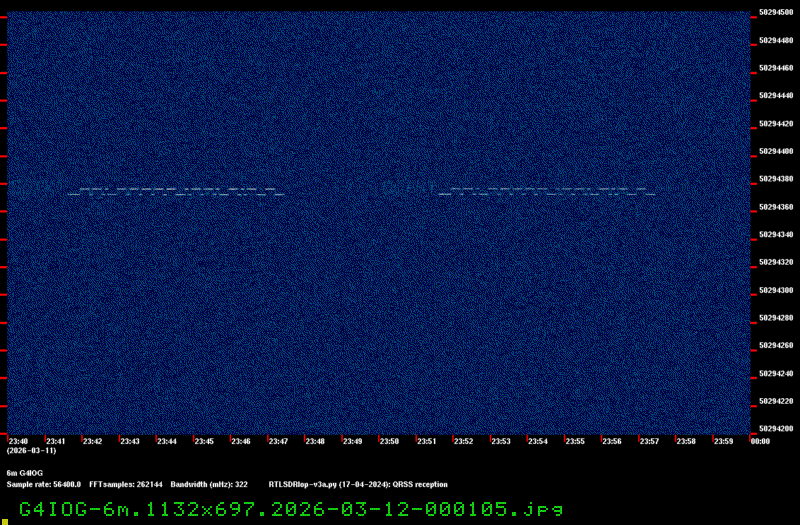Click the FFTsamples 262144 text
The width and height of the screenshot is (800, 525).
126,484
